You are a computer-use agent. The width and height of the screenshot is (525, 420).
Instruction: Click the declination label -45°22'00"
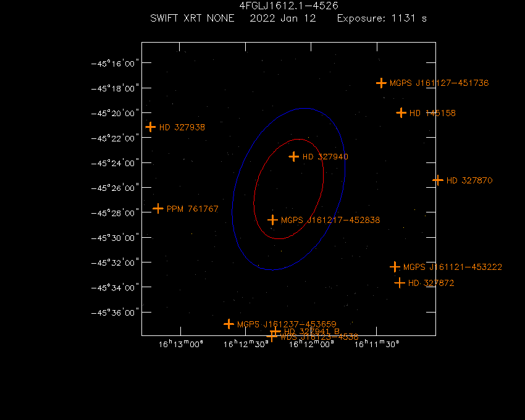coord(115,138)
